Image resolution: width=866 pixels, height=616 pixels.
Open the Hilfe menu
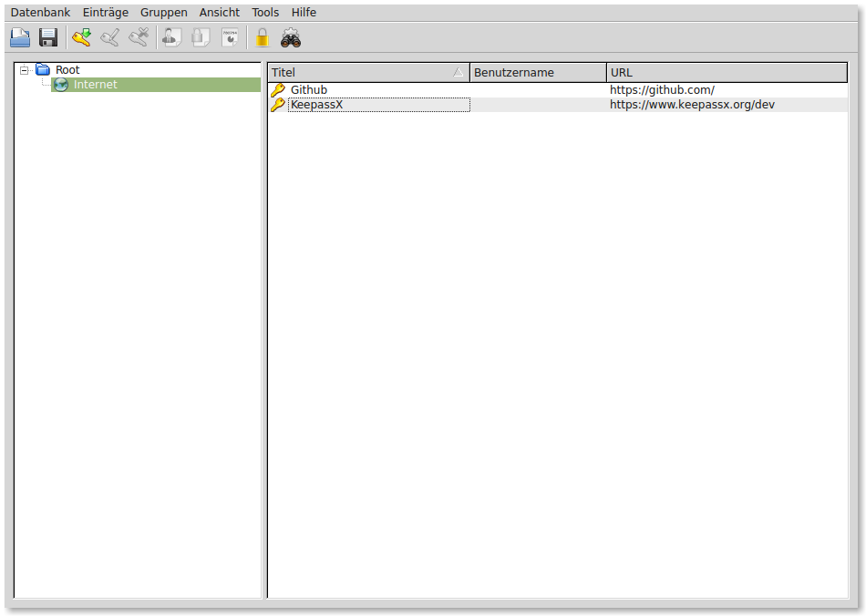(x=304, y=12)
